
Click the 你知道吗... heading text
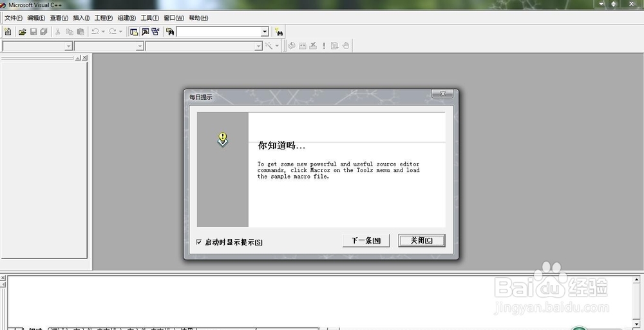click(282, 146)
